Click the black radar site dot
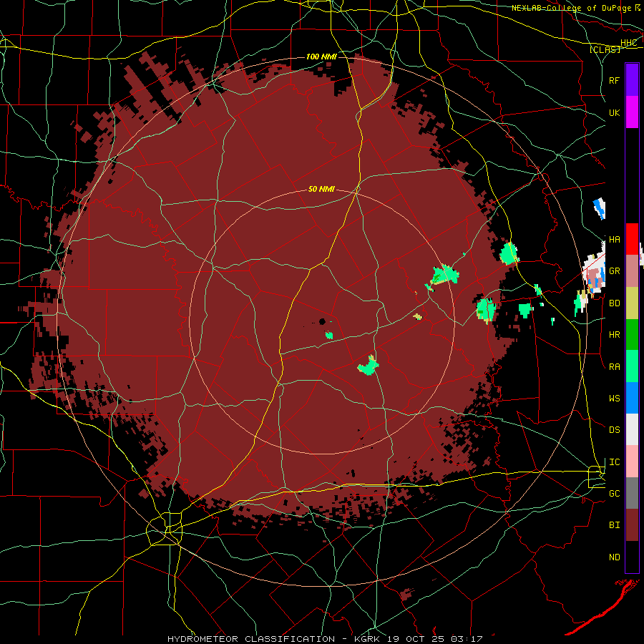The image size is (644, 644). coord(323,321)
